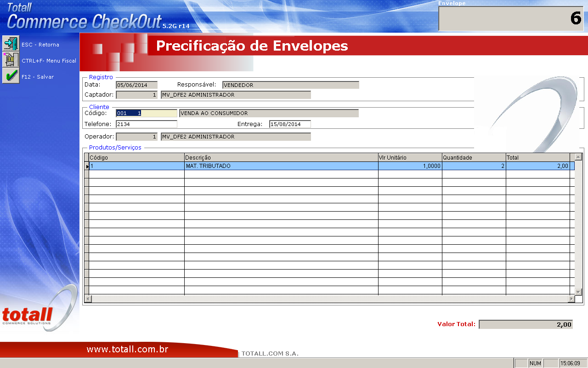Click the Vlr Unitário column header
The height and width of the screenshot is (368, 588).
pyautogui.click(x=410, y=157)
